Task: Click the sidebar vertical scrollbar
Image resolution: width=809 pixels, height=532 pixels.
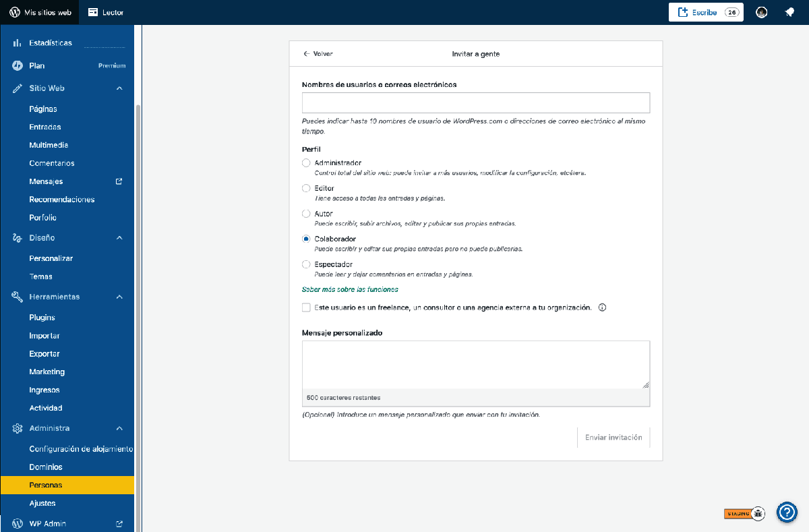Action: pos(138,303)
